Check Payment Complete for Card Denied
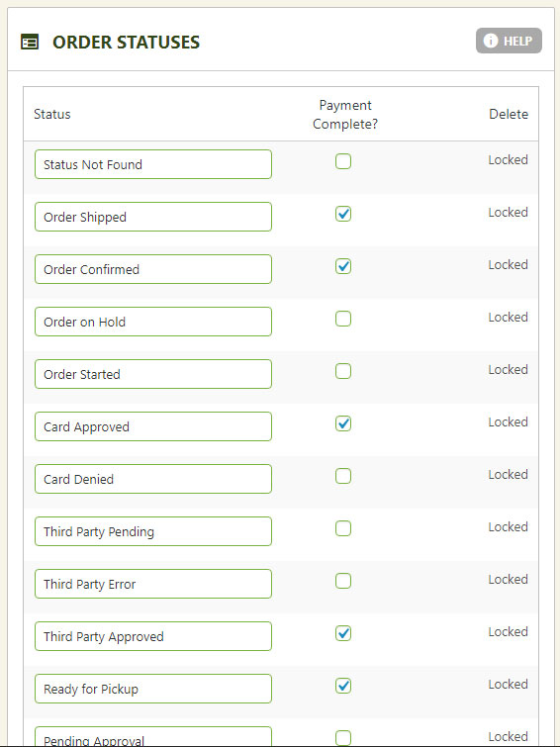Screen dimensions: 560x747 click(343, 476)
